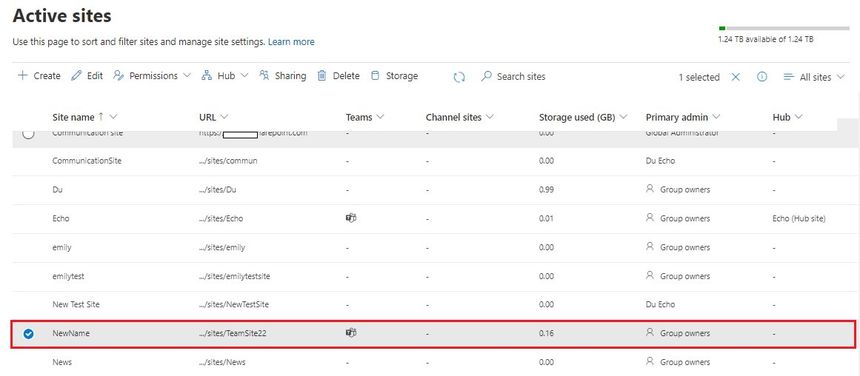Open the All sites view dropdown
This screenshot has height=376, width=860.
[x=814, y=77]
